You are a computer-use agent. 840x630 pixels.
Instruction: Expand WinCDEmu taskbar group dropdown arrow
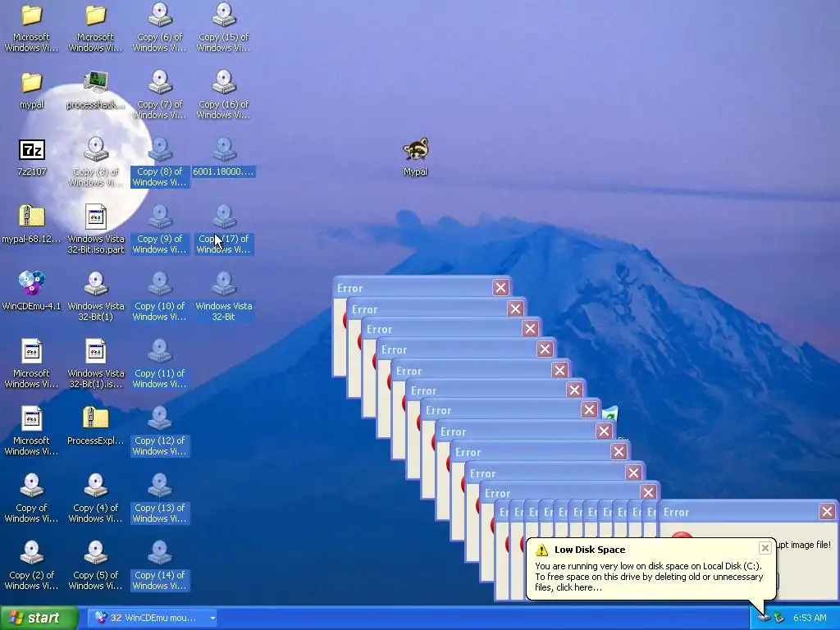coord(212,619)
